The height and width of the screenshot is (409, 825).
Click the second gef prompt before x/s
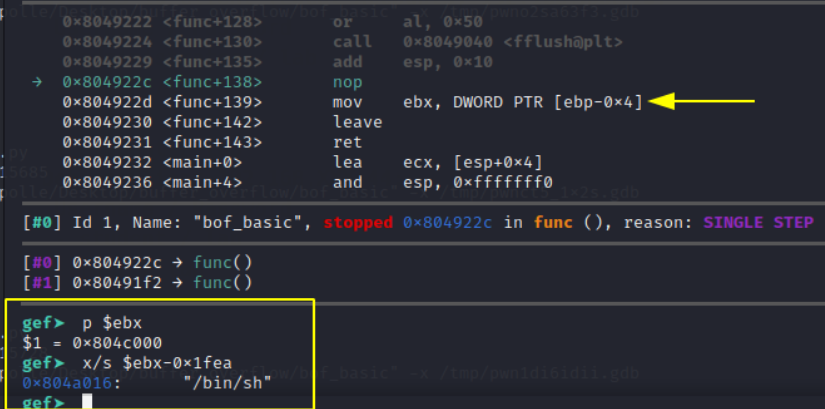pos(44,363)
